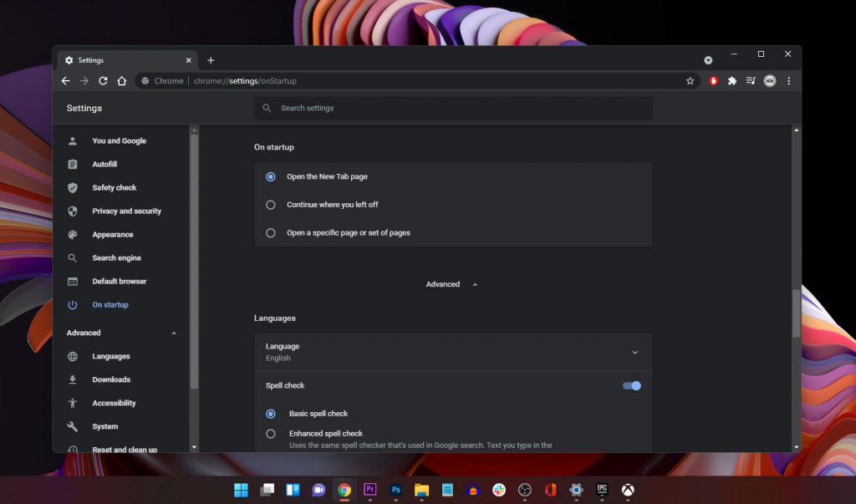Select Basic spell check option

click(270, 414)
